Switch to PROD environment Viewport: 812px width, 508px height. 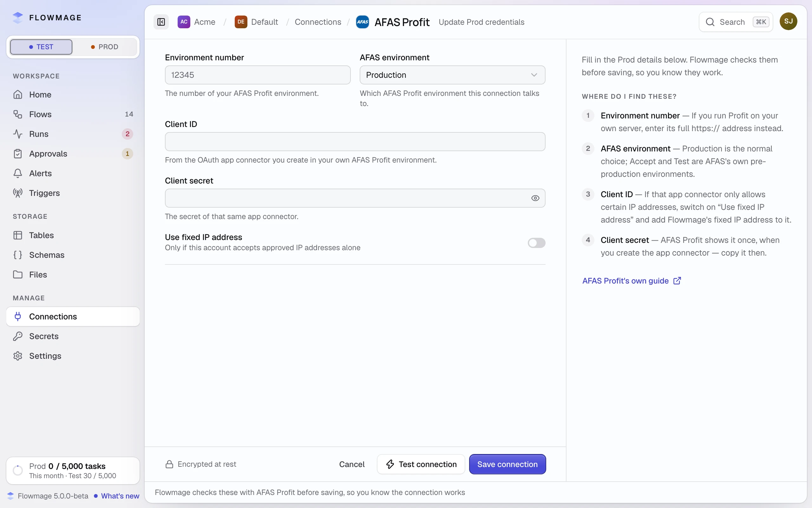pyautogui.click(x=105, y=47)
